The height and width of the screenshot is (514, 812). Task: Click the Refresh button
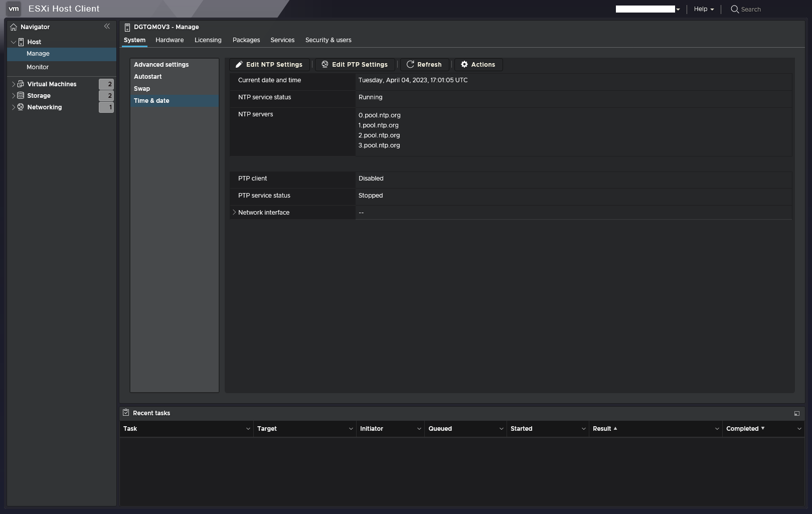[x=424, y=64]
